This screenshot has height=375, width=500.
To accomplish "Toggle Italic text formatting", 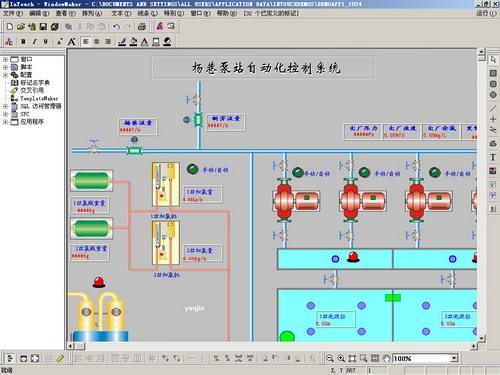I will click(x=34, y=42).
